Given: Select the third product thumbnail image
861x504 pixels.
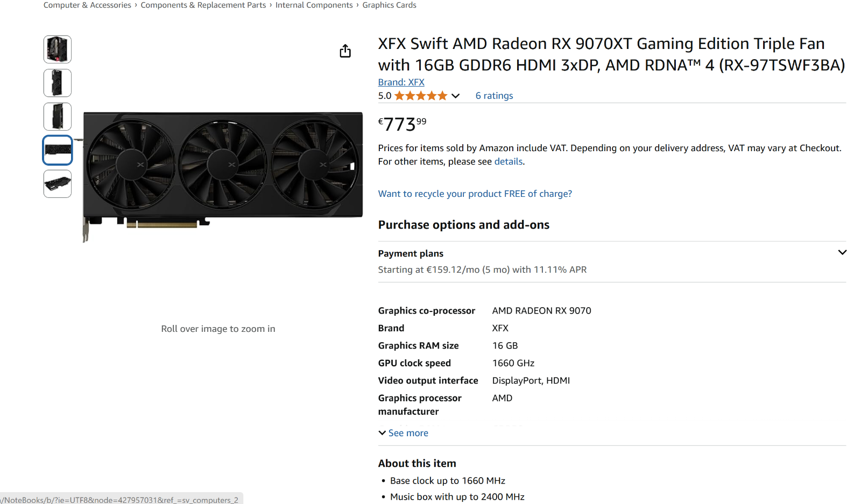Looking at the screenshot, I should click(x=58, y=116).
